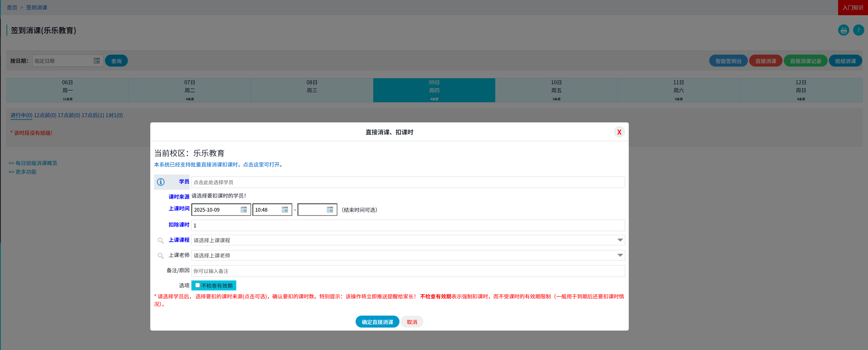Click the search icon beside 上课课程
Screen dimensions: 868x350
click(161, 240)
